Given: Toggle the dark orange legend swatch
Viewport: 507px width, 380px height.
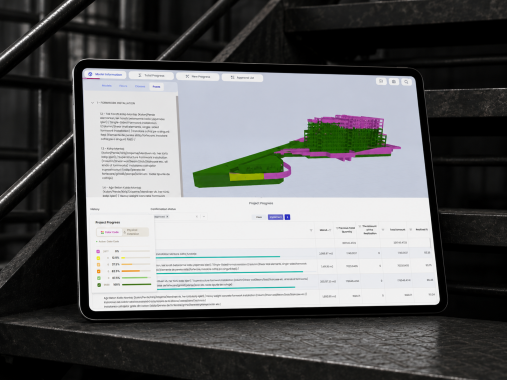Looking at the screenshot, I should (99, 271).
